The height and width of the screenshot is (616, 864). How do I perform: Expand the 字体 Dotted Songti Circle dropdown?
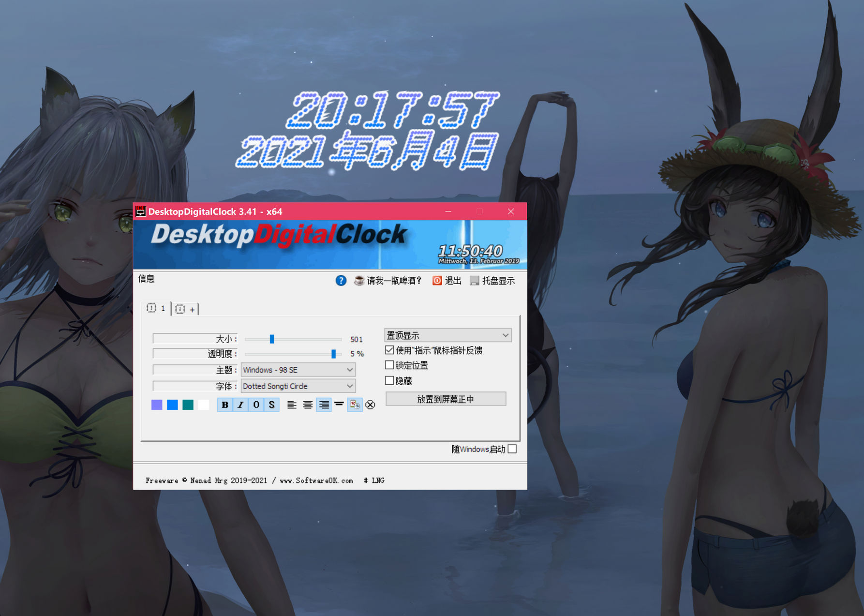click(298, 386)
